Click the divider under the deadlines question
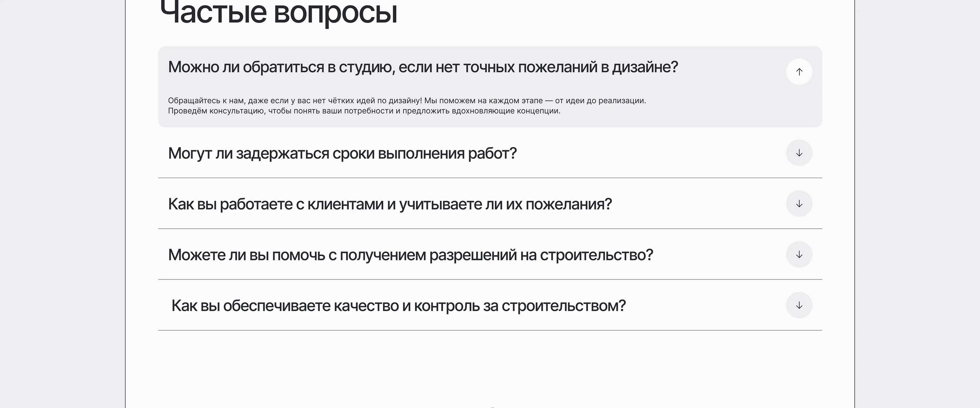The height and width of the screenshot is (408, 980). point(490,178)
